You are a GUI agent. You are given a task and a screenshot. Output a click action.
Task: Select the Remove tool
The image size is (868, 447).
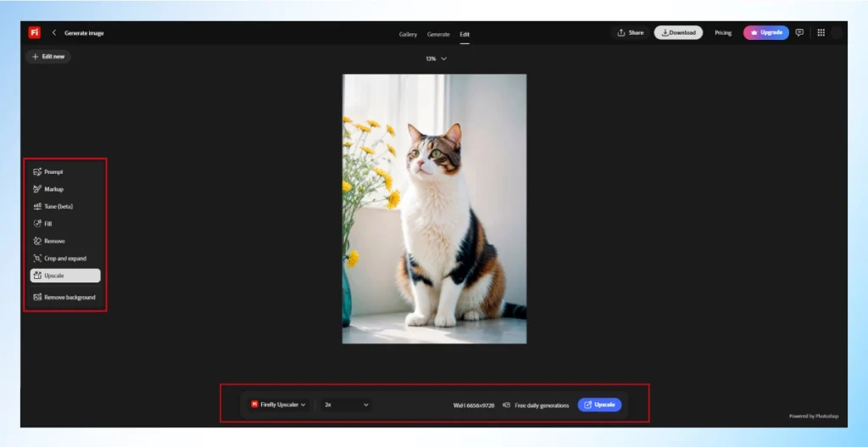(65, 241)
